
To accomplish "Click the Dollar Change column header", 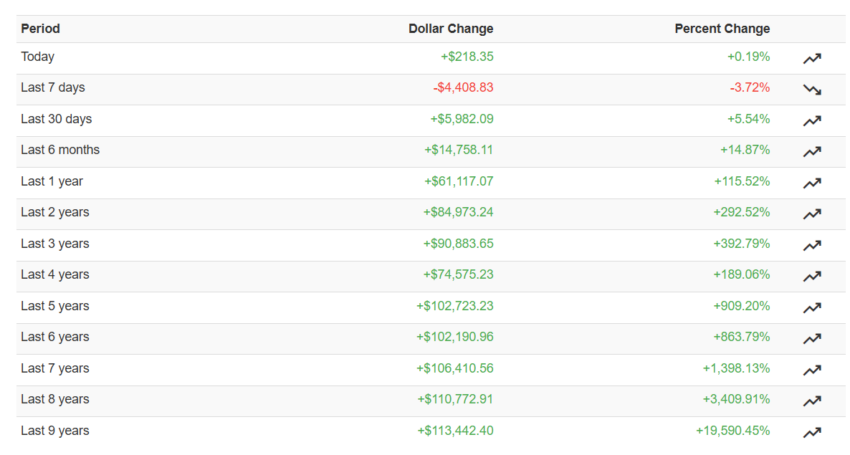I will (x=451, y=29).
